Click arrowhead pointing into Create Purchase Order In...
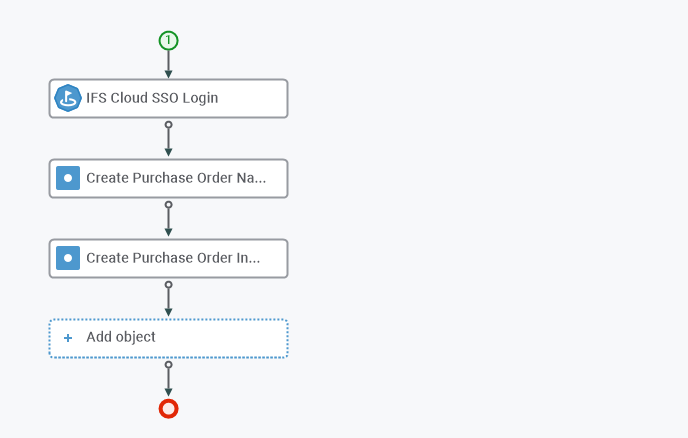688x438 pixels. pyautogui.click(x=168, y=233)
